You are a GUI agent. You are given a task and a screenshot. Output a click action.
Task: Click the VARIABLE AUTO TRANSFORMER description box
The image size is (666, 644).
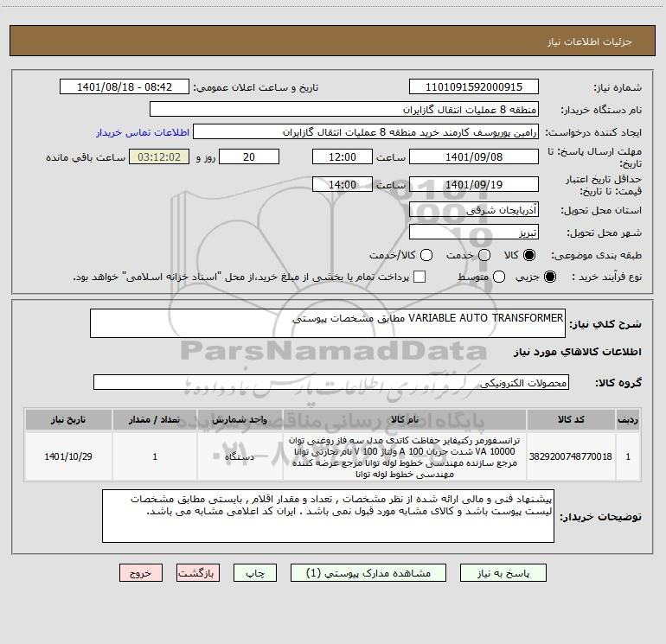(x=328, y=323)
